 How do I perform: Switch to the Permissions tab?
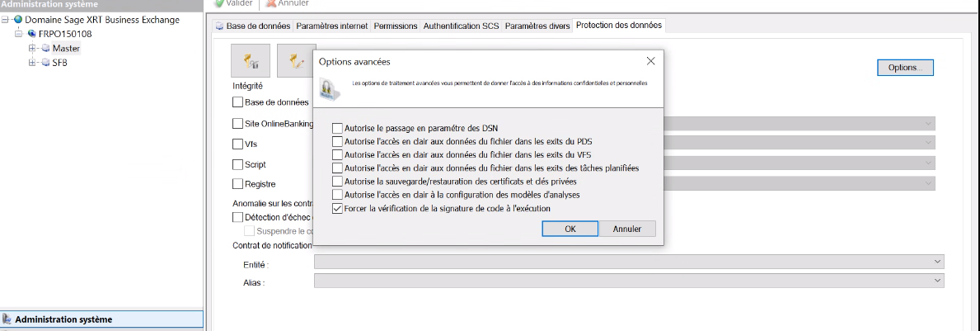point(396,26)
